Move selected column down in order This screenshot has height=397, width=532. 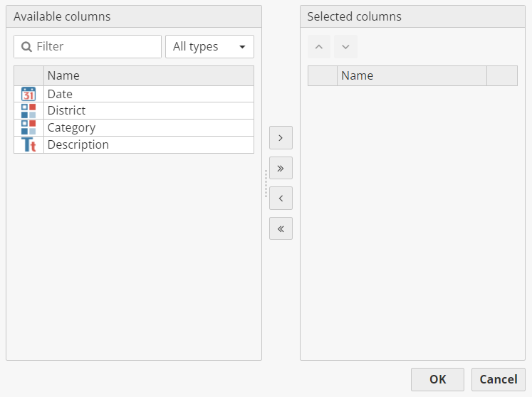tap(345, 47)
